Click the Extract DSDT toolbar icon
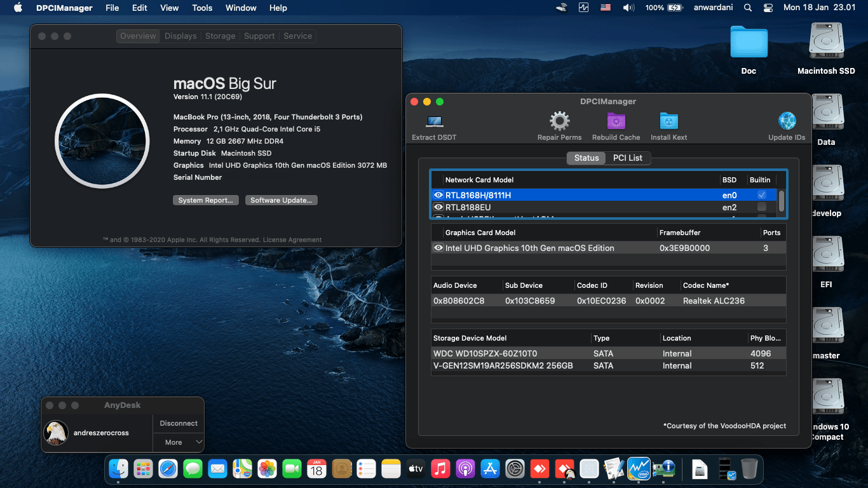Viewport: 868px width, 488px height. pos(435,121)
